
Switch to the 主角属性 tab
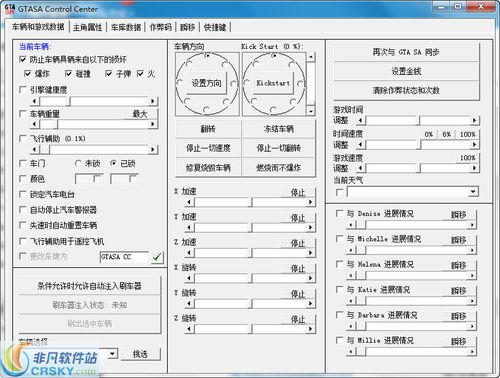tap(88, 27)
